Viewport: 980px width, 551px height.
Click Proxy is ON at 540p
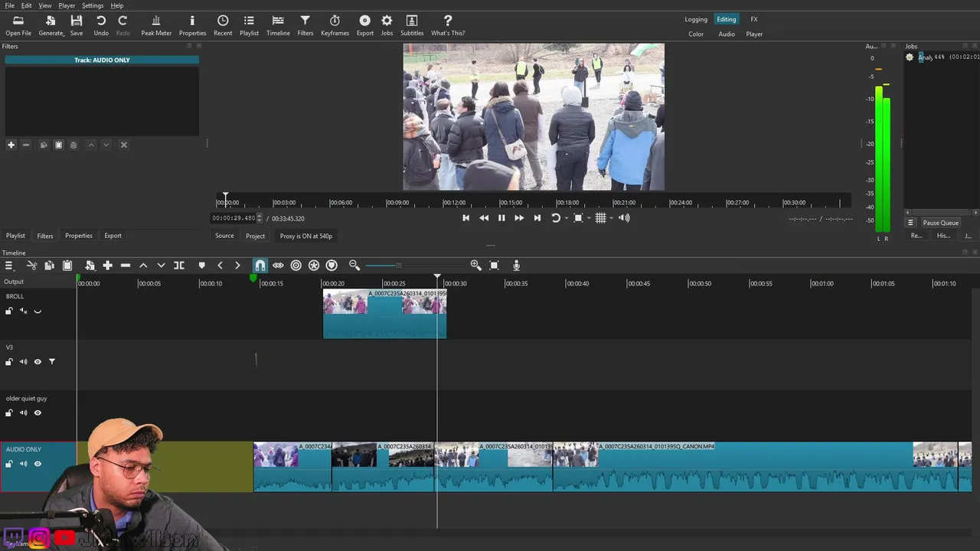pos(306,236)
